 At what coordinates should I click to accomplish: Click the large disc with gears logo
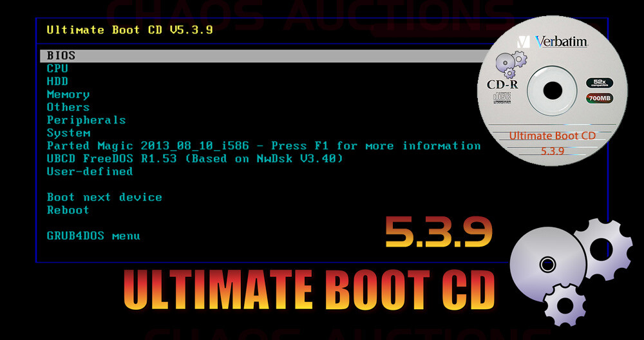[x=571, y=272]
